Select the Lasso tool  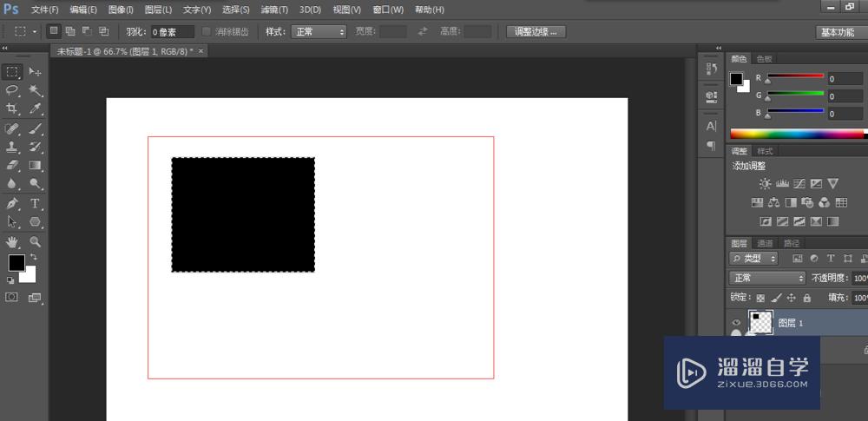coord(12,90)
